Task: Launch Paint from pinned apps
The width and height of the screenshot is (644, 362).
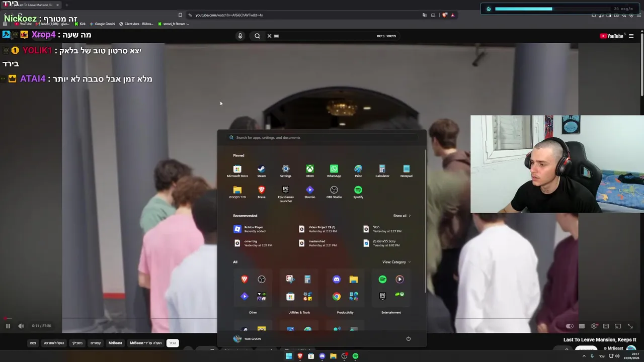Action: pos(358,171)
